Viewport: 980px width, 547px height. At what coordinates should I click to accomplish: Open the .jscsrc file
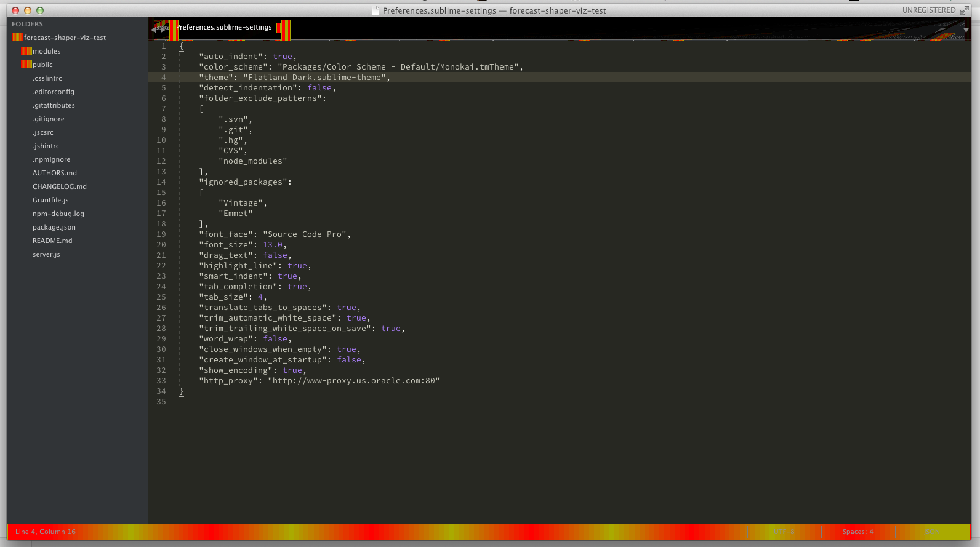(43, 132)
